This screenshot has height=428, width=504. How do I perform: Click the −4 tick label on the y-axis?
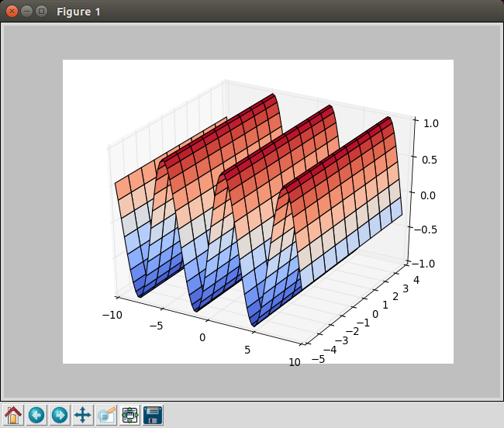pos(330,350)
